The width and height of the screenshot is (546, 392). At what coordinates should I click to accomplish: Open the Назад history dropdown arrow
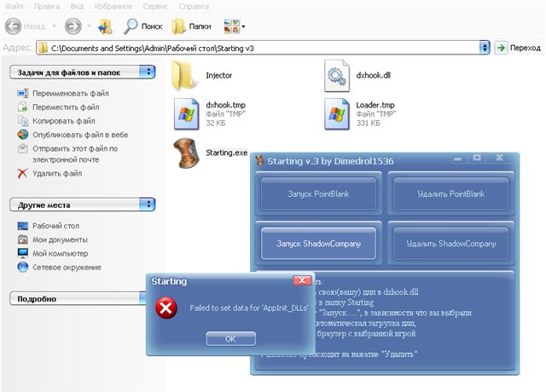point(54,26)
